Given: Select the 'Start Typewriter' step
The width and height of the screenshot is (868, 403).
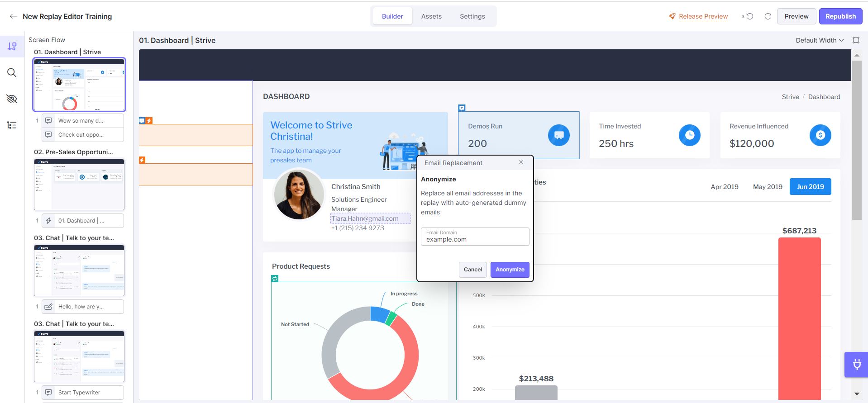Looking at the screenshot, I should [x=83, y=393].
